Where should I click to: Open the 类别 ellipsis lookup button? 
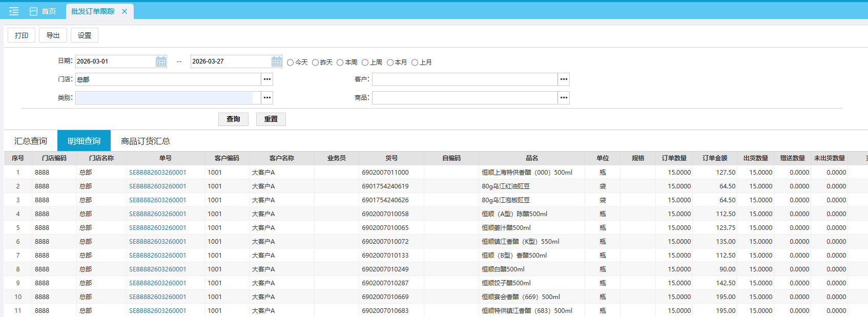(x=267, y=98)
